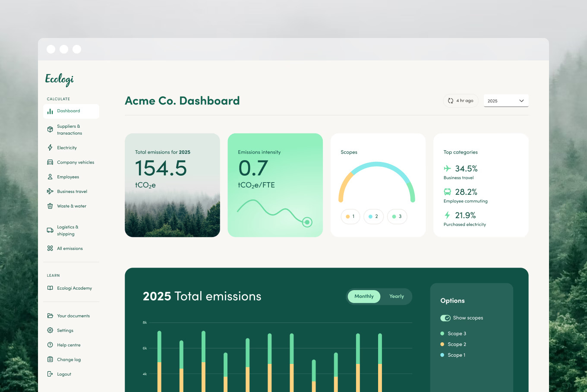587x392 pixels.
Task: Click the 2025 Total emissions heading
Action: 202,296
